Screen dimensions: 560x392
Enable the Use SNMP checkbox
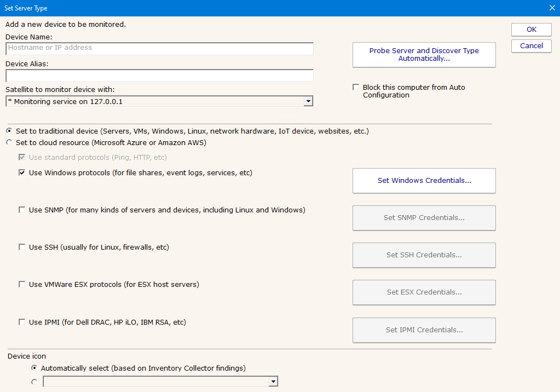pyautogui.click(x=22, y=210)
